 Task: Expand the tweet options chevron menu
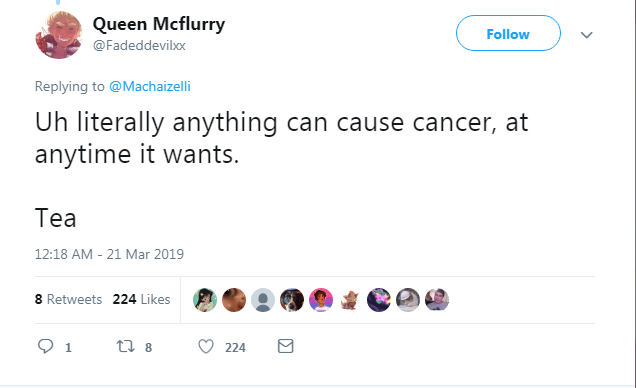click(x=587, y=35)
